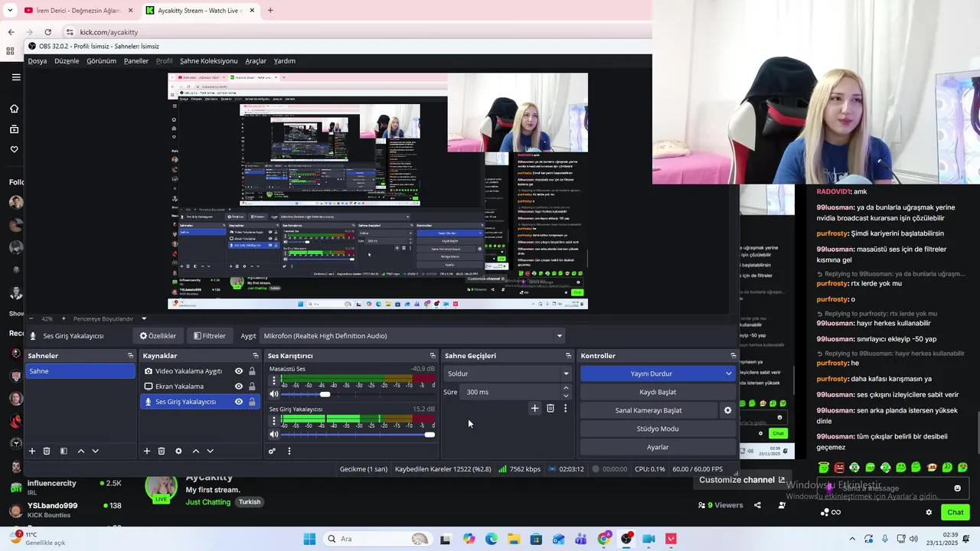Enable Stüdyo Modu

658,429
